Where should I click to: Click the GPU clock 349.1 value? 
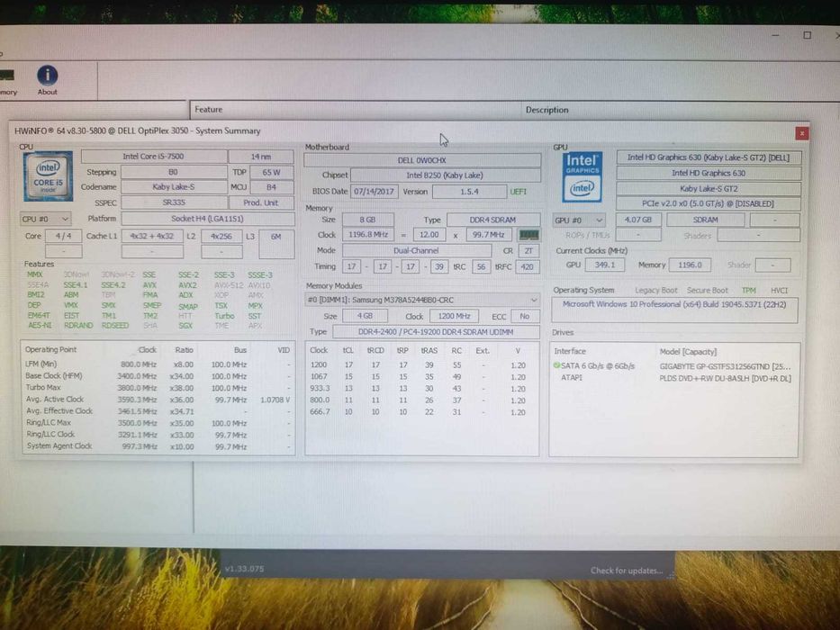click(x=605, y=265)
